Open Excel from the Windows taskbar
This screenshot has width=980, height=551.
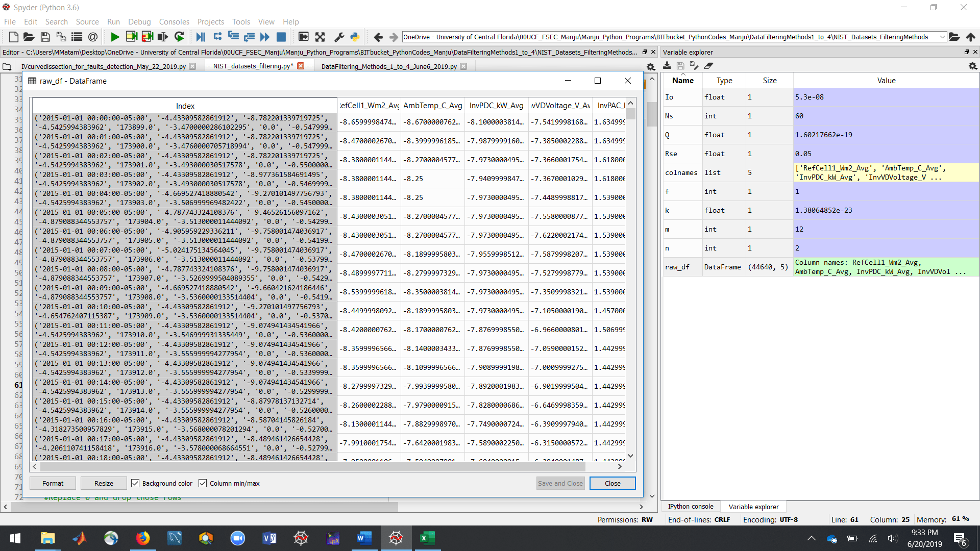[x=427, y=538]
